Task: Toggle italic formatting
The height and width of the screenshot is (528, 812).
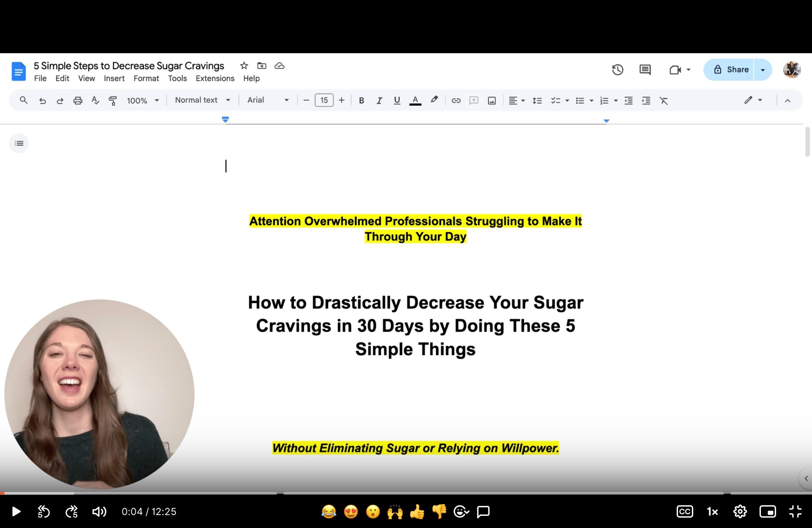Action: point(379,101)
